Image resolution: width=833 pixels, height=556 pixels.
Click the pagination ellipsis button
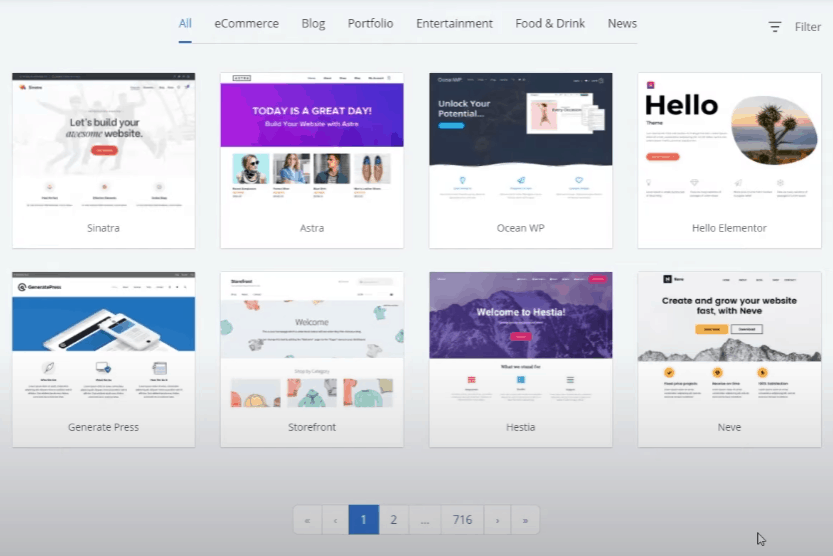[424, 520]
